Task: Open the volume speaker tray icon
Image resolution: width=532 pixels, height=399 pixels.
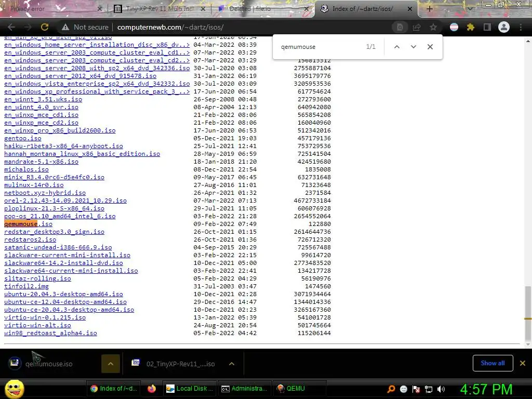Action: [x=441, y=389]
